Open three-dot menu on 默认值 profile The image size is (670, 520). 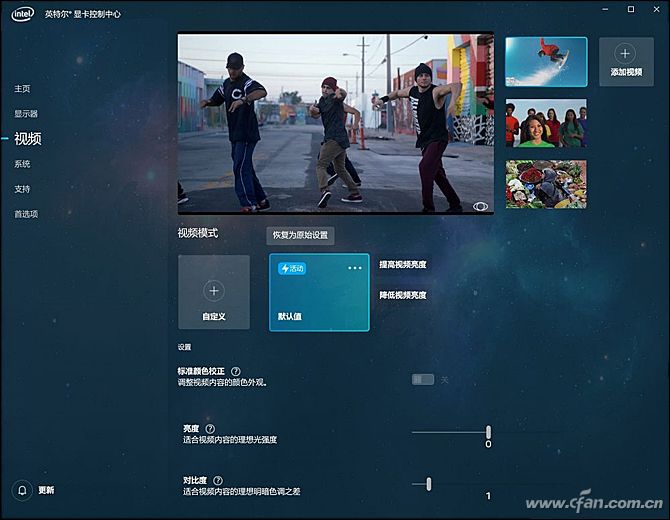[x=355, y=268]
